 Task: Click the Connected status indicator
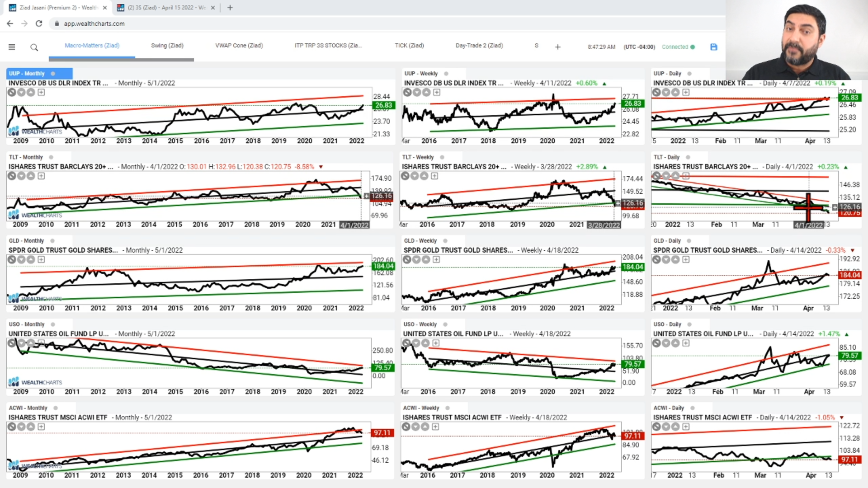tap(678, 47)
